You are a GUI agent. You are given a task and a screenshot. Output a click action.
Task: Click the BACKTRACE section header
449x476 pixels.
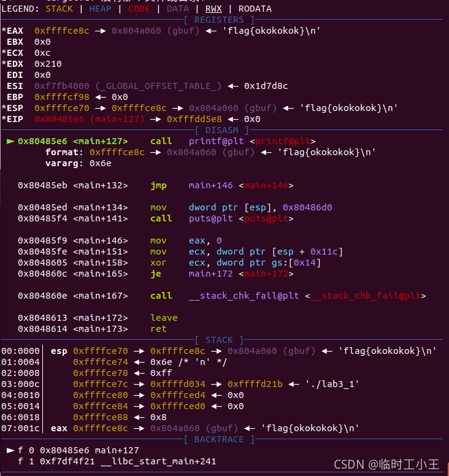pyautogui.click(x=219, y=439)
